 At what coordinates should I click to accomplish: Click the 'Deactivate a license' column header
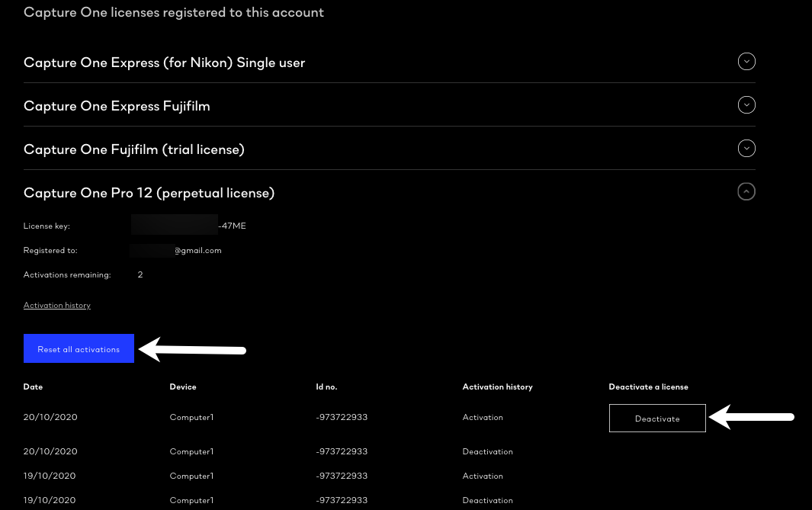click(x=648, y=387)
